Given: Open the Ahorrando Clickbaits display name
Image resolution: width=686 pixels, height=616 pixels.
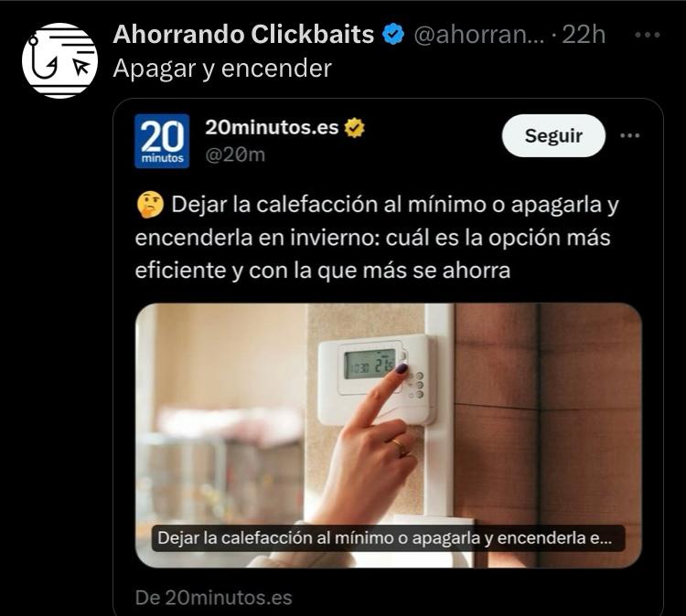Looking at the screenshot, I should 243,34.
